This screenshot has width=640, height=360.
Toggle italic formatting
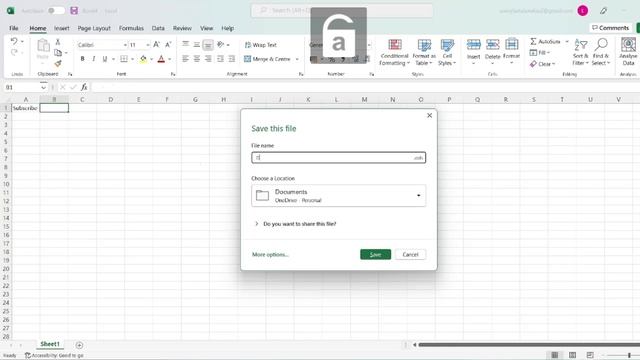(x=93, y=59)
